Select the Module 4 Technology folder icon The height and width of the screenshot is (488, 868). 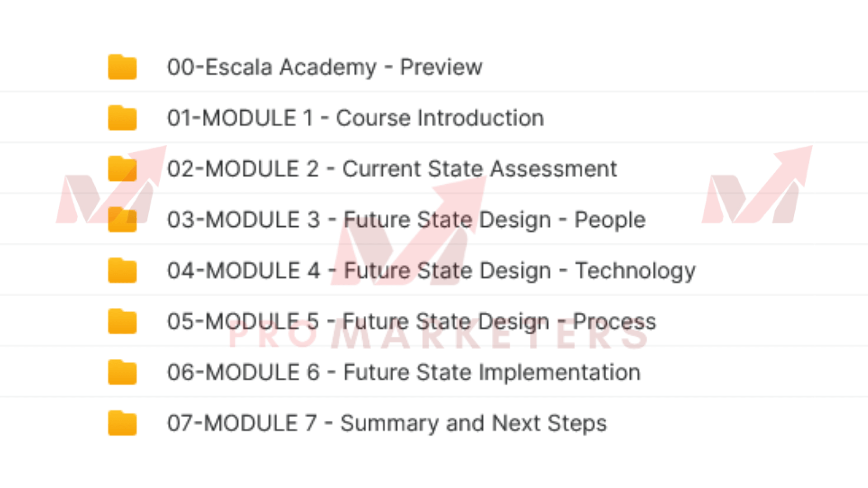(122, 271)
